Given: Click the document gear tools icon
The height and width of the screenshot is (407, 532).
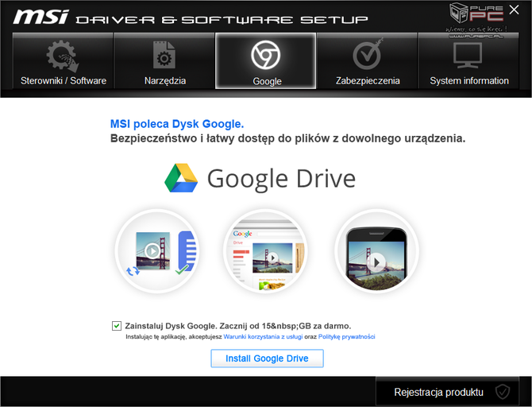Looking at the screenshot, I should [x=164, y=55].
